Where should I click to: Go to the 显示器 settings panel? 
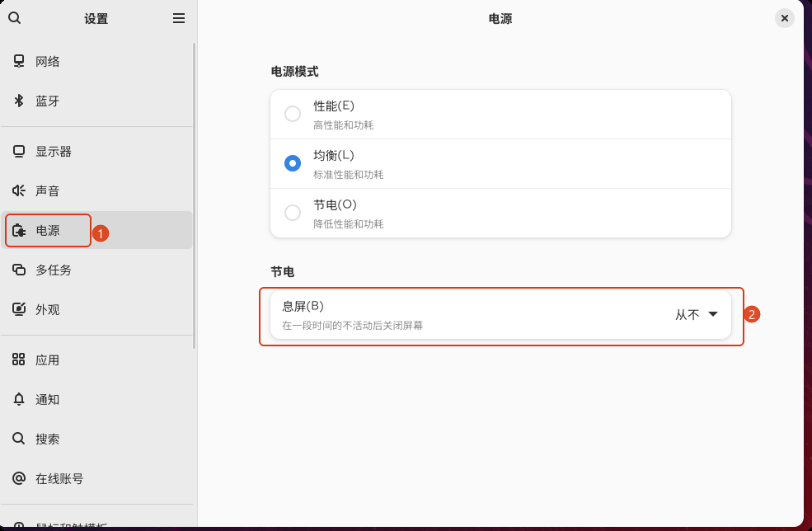click(x=96, y=151)
